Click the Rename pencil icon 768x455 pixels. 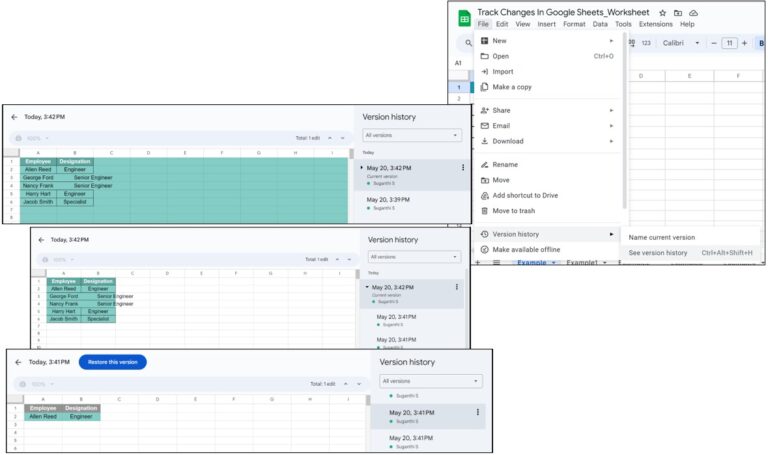pos(484,165)
